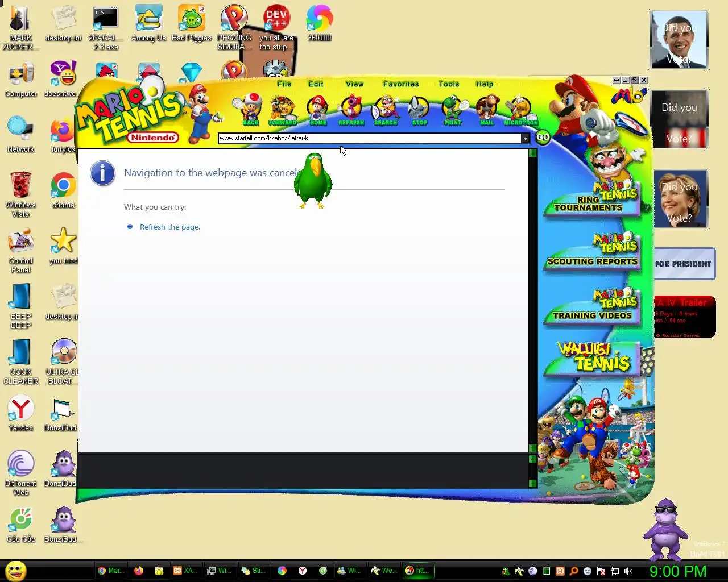Open the Tools menu
728x582 pixels.
[x=449, y=84]
